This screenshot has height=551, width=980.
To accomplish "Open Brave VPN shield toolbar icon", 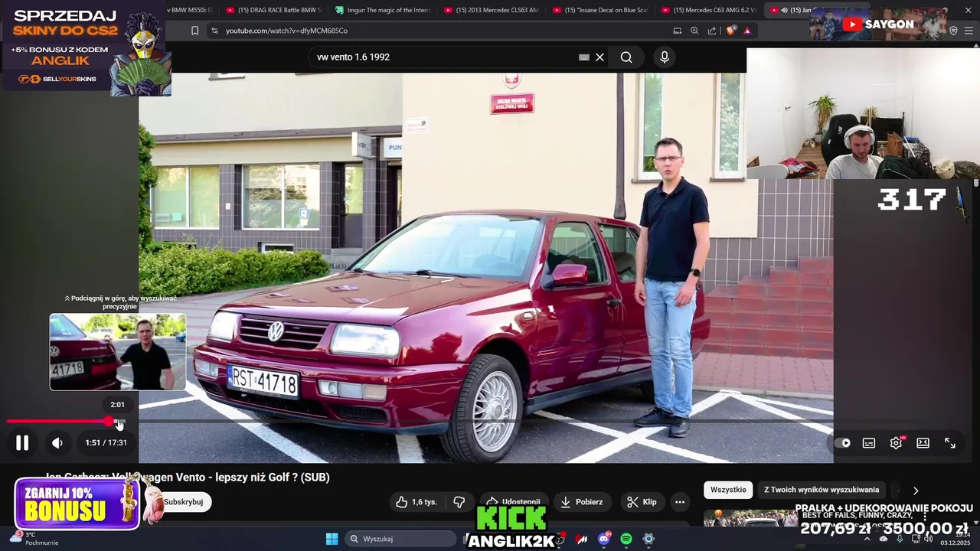I will (x=953, y=31).
